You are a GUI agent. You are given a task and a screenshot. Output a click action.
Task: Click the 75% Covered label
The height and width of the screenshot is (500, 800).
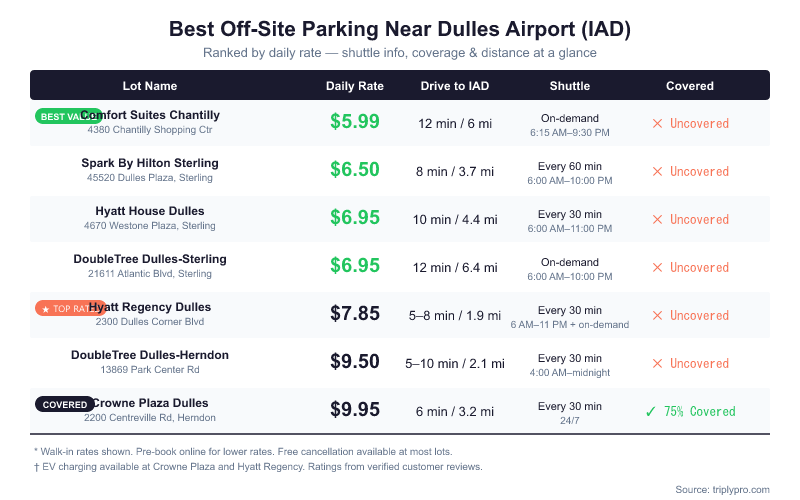pos(700,412)
